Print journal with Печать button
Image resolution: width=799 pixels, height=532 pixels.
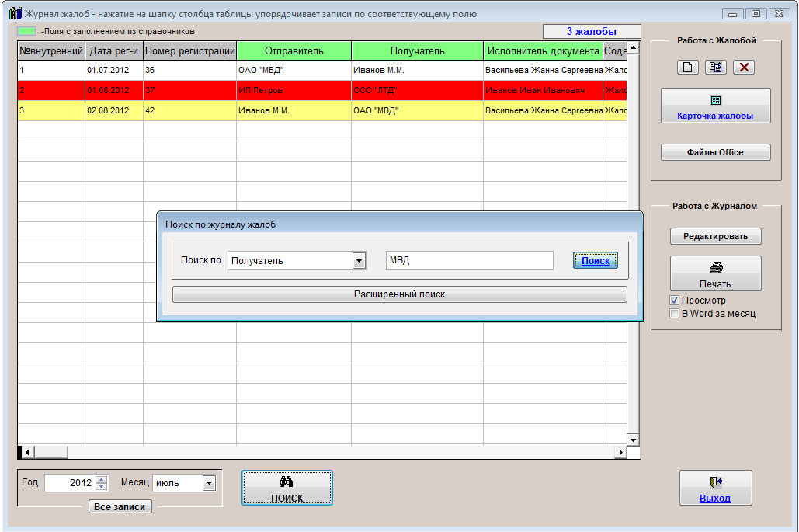tap(715, 273)
